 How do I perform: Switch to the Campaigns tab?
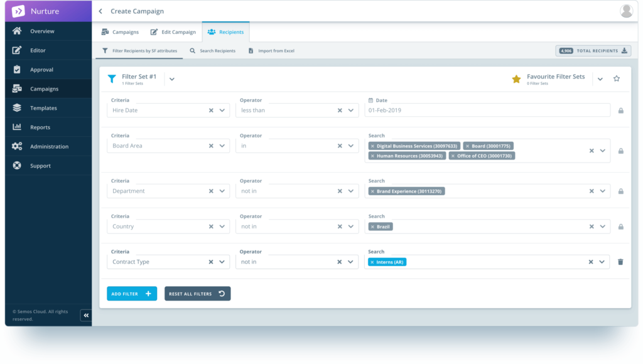[120, 32]
